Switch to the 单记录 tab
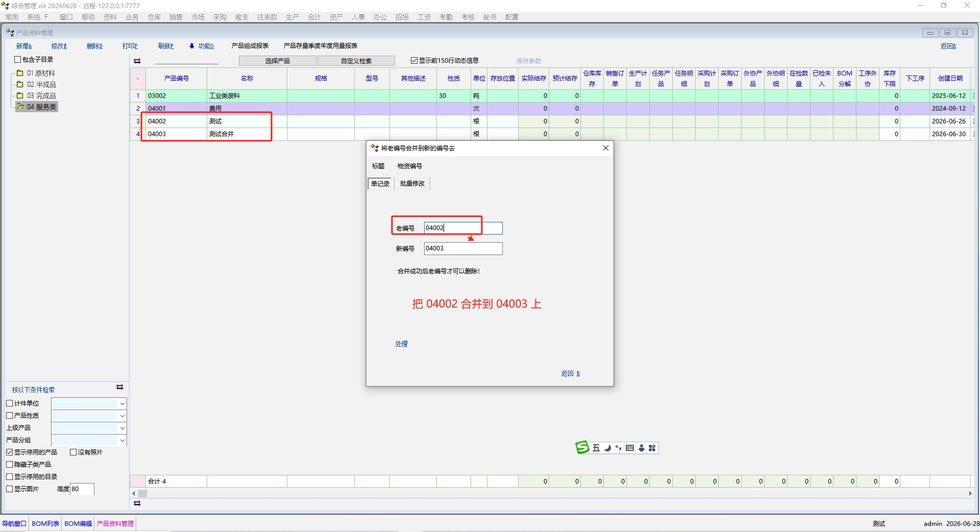The image size is (980, 532). [x=380, y=184]
